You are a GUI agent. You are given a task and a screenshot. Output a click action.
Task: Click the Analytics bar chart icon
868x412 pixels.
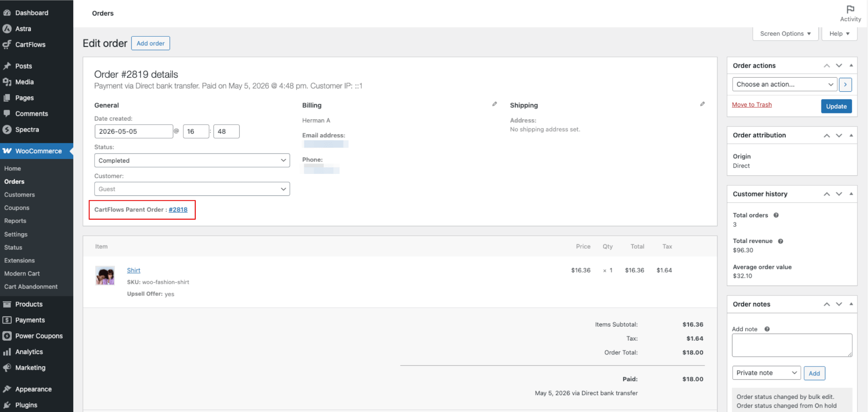[7, 351]
